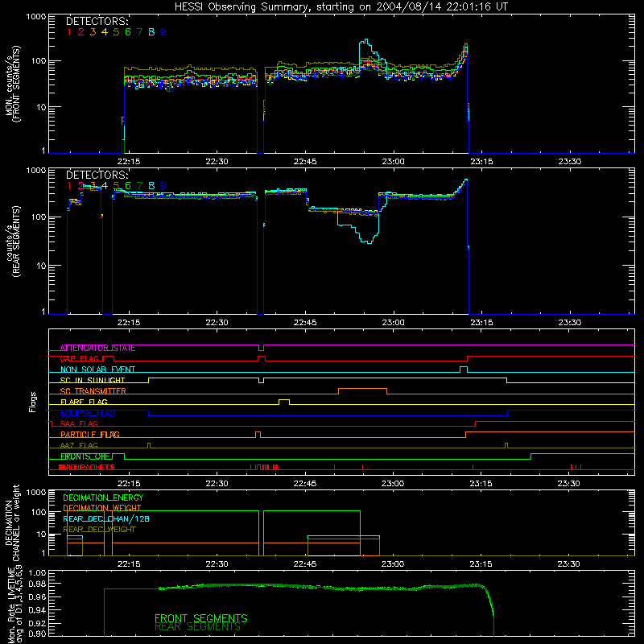
Task: Click the DECIMATION CHANNEL or weight axis title
Action: coord(13,522)
